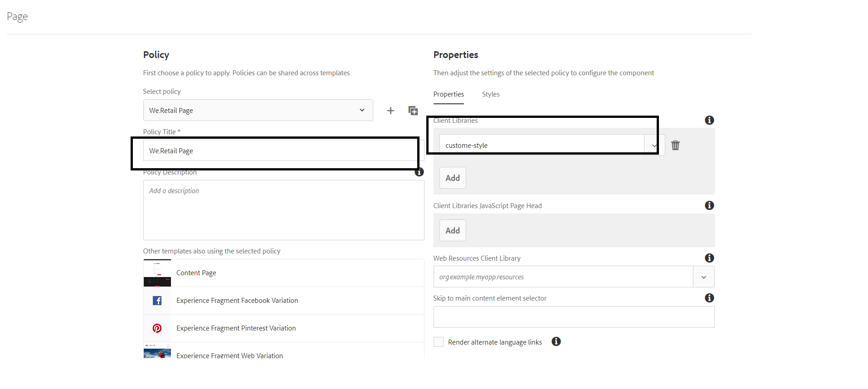Show info for Client Libraries JavaScript Page Head

click(x=709, y=205)
